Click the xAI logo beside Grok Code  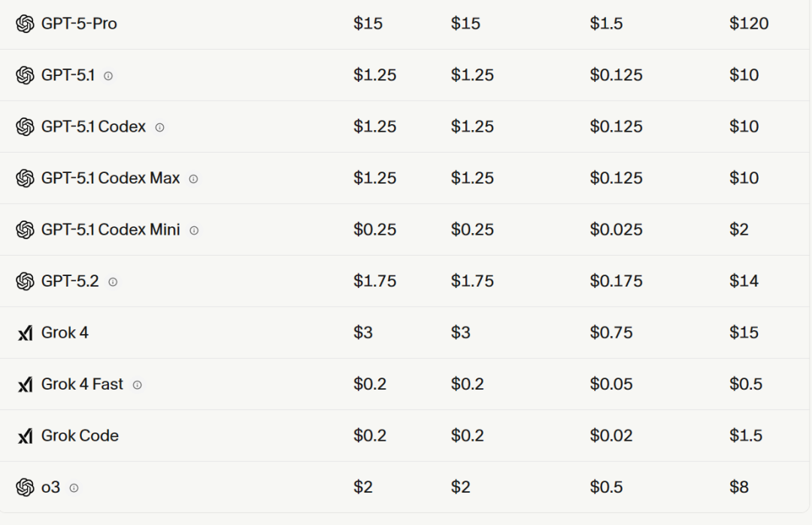coord(25,436)
